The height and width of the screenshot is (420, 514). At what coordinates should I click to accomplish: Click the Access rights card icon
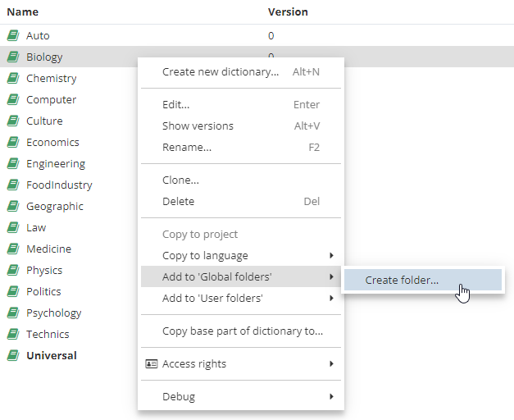[151, 364]
